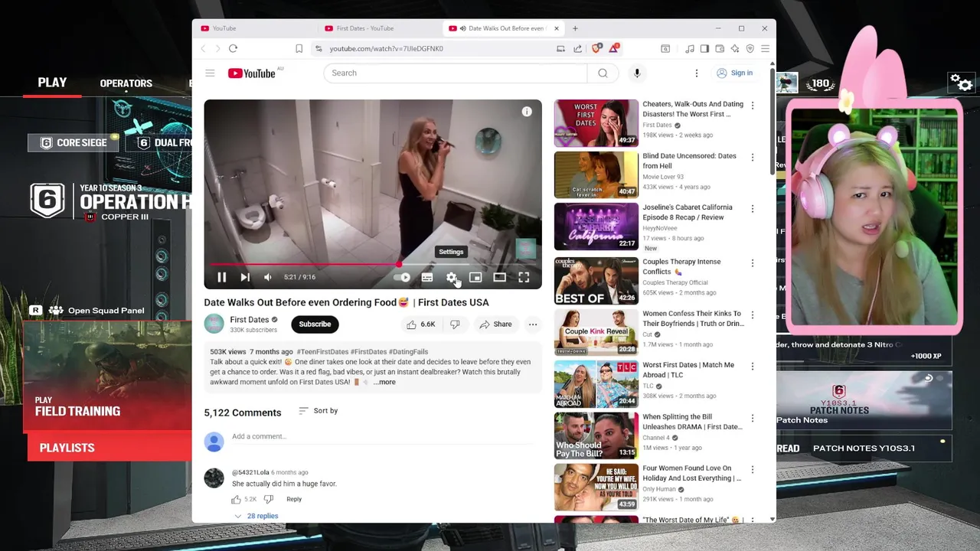Screen dimensions: 980x551
Task: Enable theater mode on the player
Action: [499, 277]
